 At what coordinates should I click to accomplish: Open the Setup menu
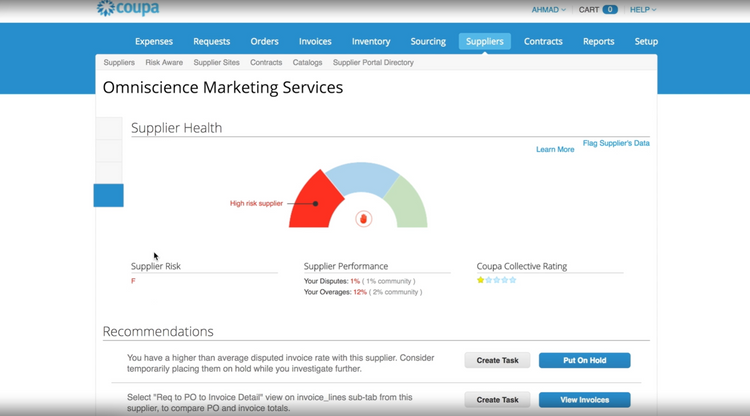646,42
